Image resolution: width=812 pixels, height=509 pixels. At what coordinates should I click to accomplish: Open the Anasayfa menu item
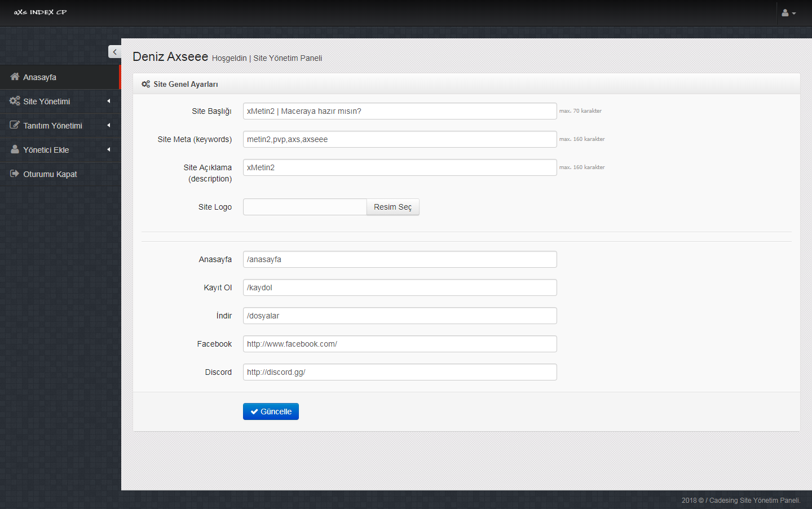click(x=60, y=77)
